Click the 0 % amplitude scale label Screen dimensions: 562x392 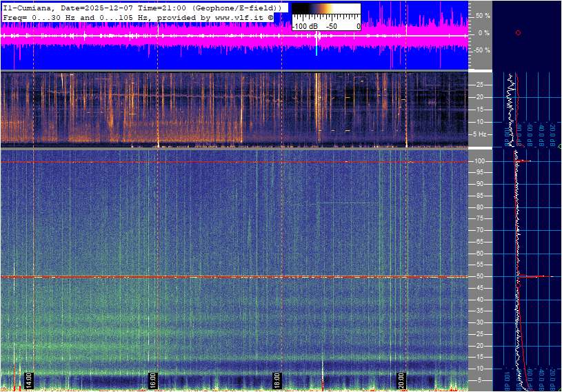tap(485, 32)
